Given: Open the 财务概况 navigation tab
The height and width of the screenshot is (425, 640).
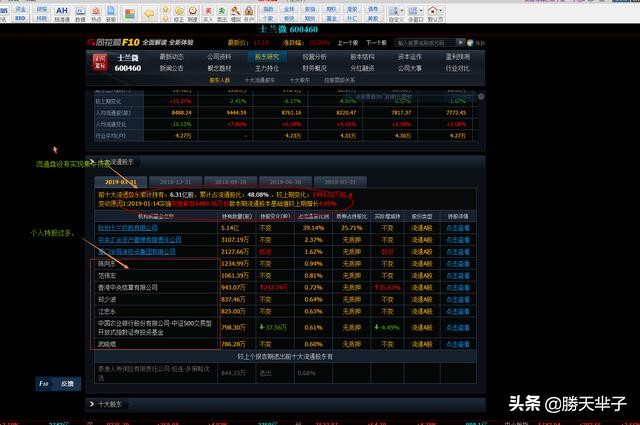Looking at the screenshot, I should pos(314,68).
